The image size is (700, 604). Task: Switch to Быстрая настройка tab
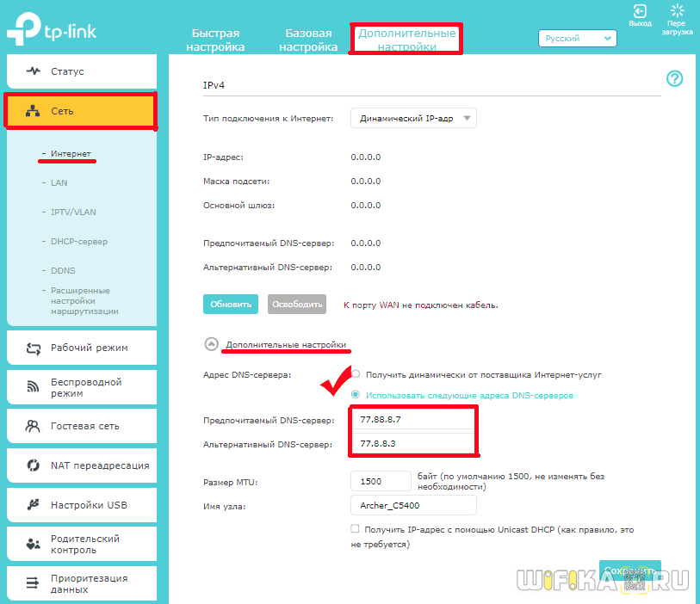pyautogui.click(x=215, y=40)
